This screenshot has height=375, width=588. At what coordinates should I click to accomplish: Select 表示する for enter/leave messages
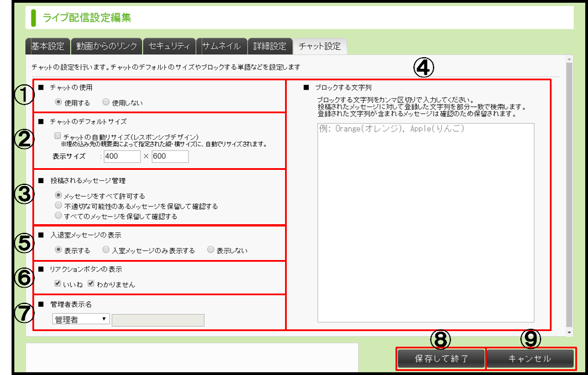(x=58, y=250)
